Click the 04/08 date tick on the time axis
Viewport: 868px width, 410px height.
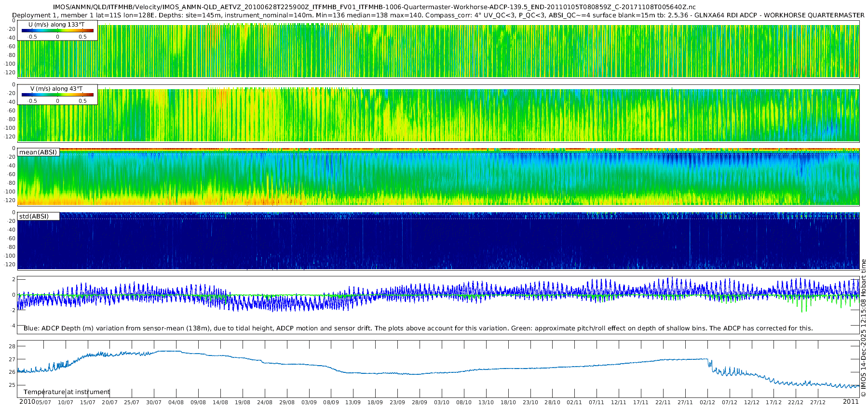[176, 402]
